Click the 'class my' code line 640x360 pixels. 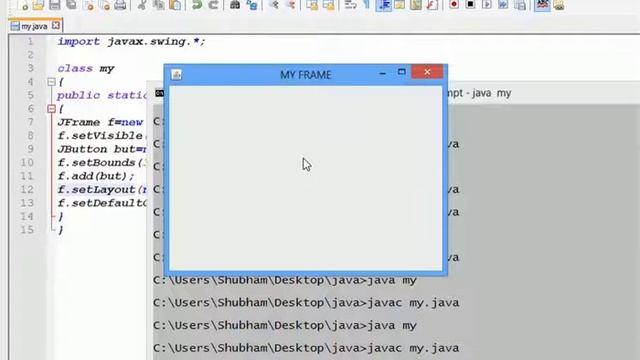click(x=86, y=69)
